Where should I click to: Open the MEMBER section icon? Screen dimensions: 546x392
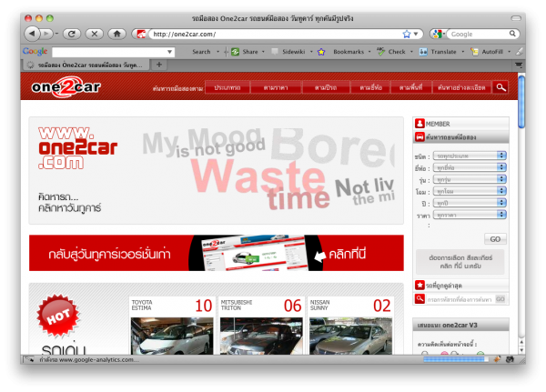point(420,123)
